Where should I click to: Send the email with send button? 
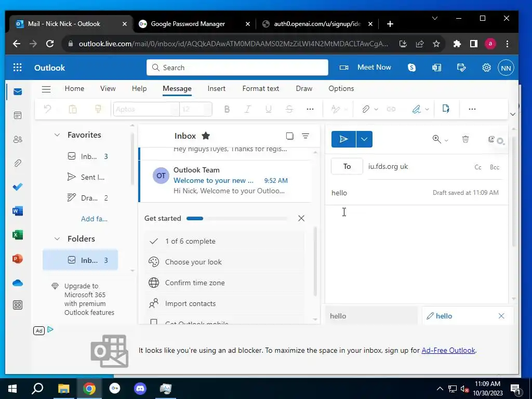coord(344,139)
